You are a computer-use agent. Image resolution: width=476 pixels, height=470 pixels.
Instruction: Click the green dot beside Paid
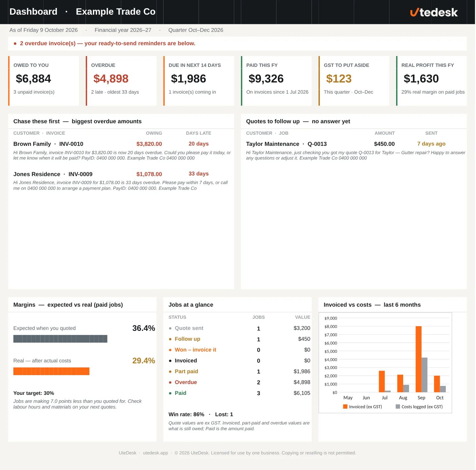[170, 393]
